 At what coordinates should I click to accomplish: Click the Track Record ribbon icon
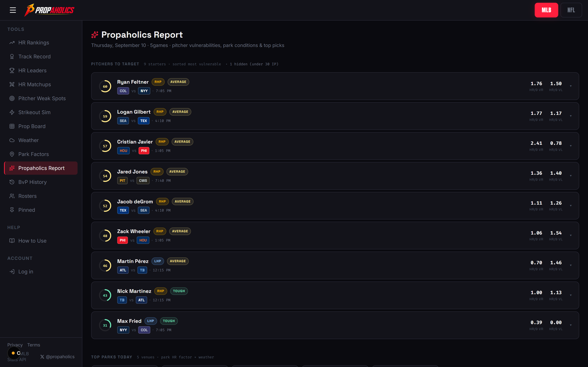(12, 57)
